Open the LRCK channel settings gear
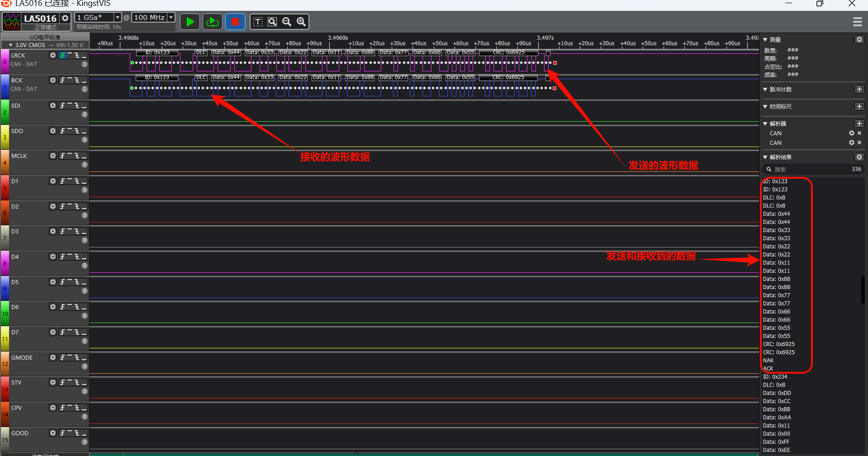 click(x=53, y=55)
